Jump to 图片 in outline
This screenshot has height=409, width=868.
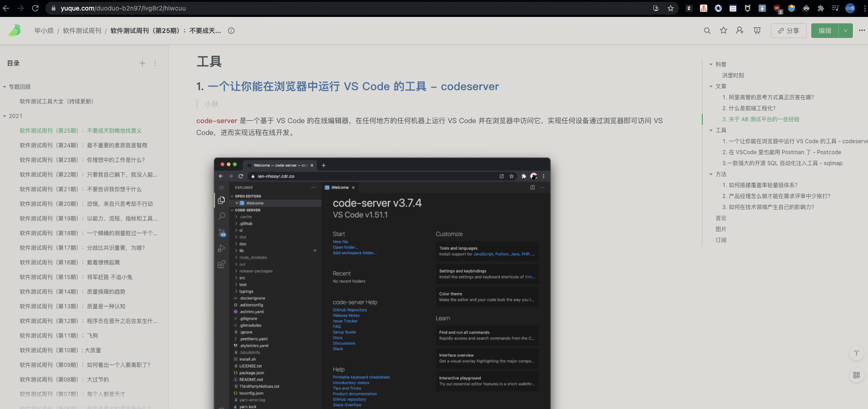click(721, 229)
